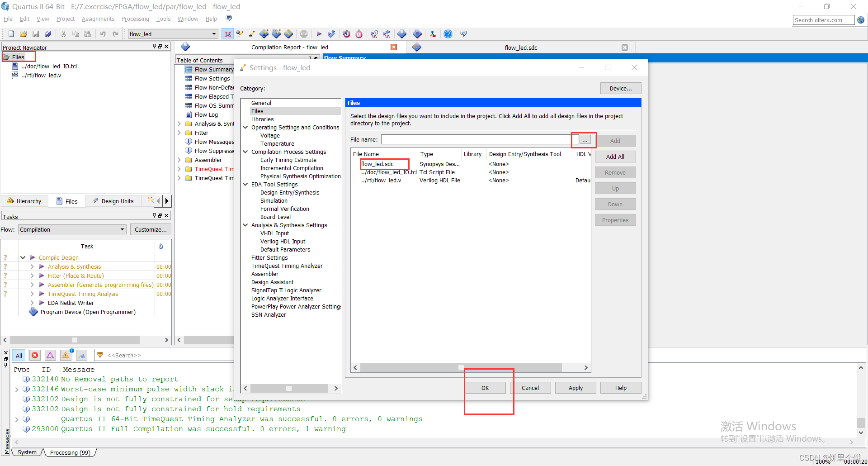Expand the Assembler task row
This screenshot has width=868, height=466.
[x=32, y=285]
